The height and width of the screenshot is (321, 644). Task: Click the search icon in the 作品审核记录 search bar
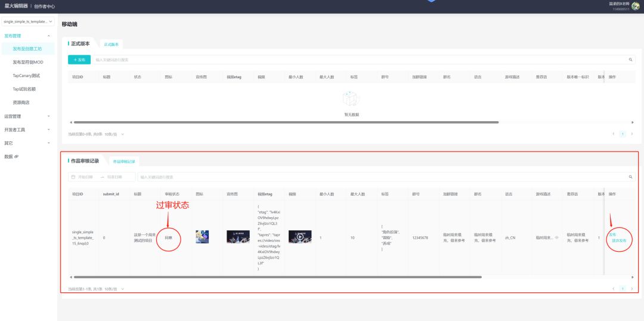pyautogui.click(x=630, y=177)
